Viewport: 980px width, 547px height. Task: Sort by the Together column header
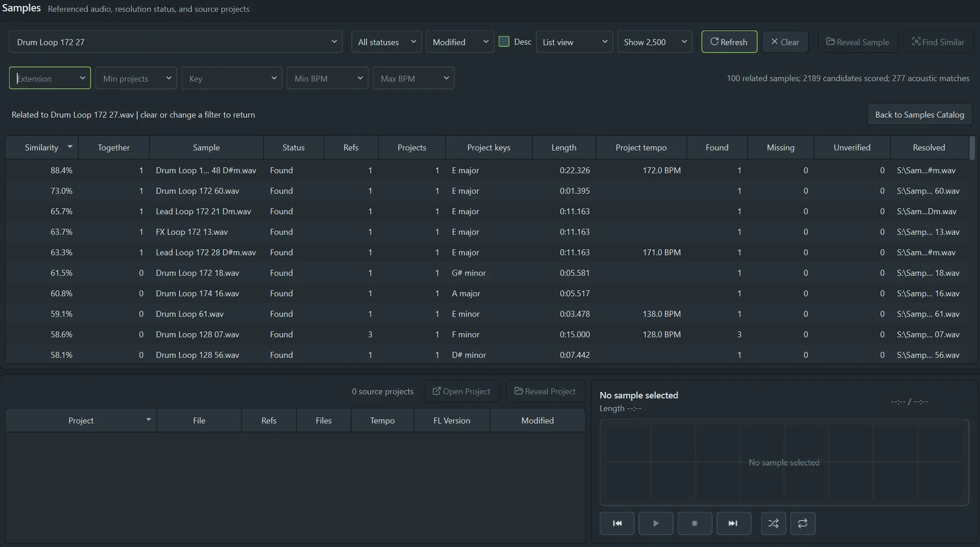click(x=114, y=147)
